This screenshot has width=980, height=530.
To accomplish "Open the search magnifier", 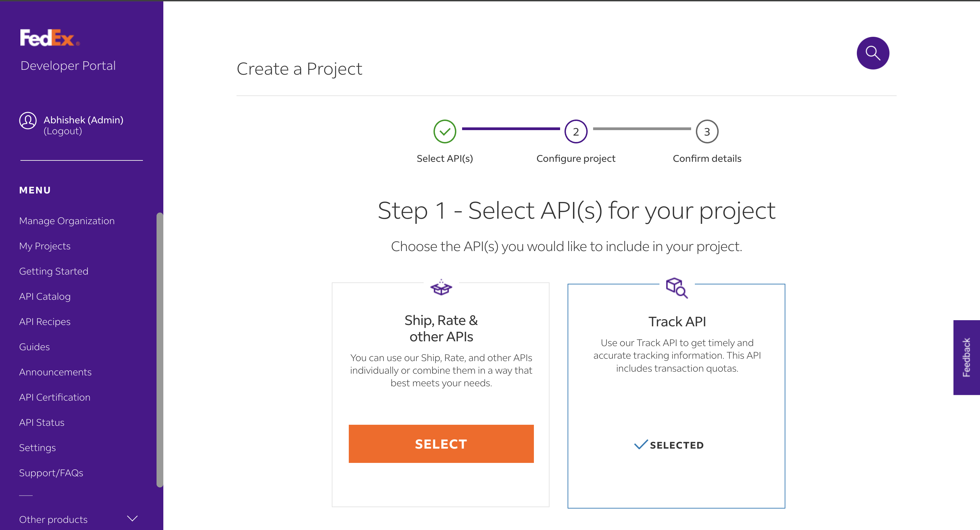I will pyautogui.click(x=873, y=53).
